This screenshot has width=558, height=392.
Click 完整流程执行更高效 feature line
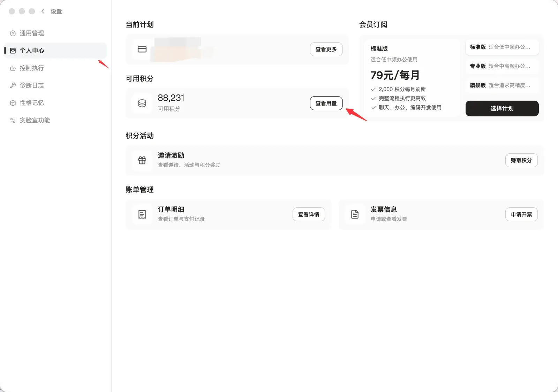click(402, 98)
